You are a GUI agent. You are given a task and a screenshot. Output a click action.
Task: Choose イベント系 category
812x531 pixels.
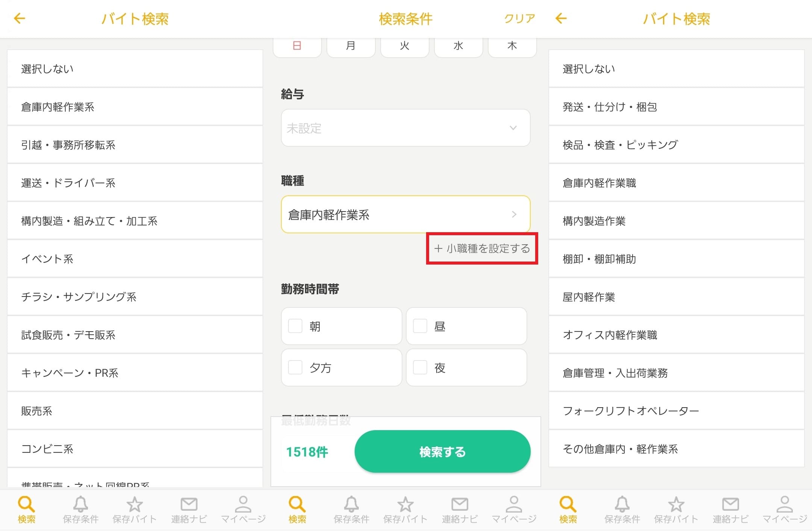135,259
